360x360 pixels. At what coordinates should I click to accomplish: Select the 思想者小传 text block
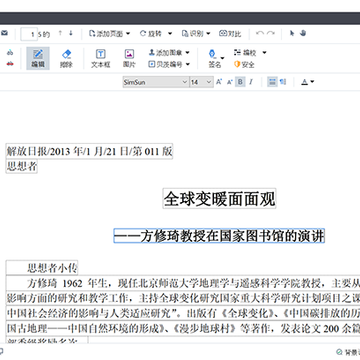pos(42,268)
